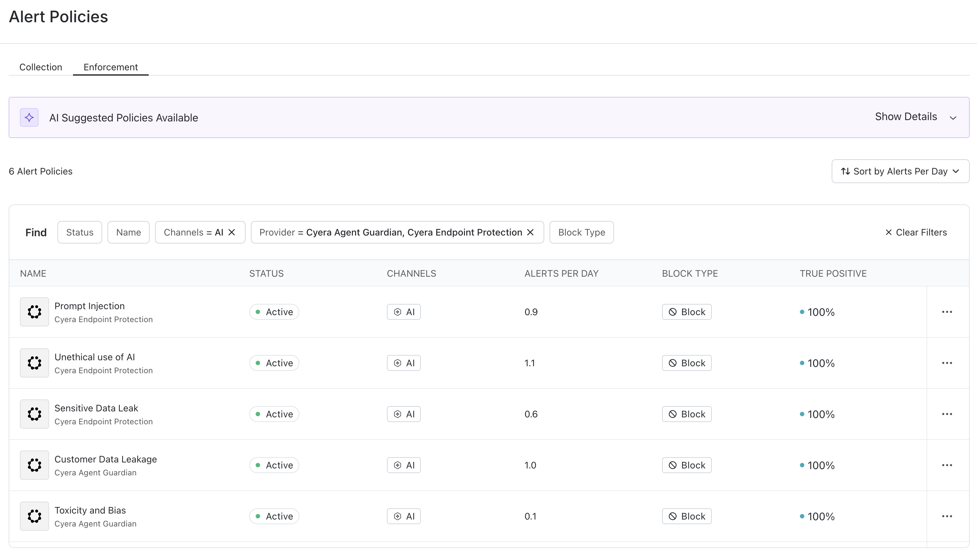977x560 pixels.
Task: Select the Enforcement tab
Action: coord(111,67)
